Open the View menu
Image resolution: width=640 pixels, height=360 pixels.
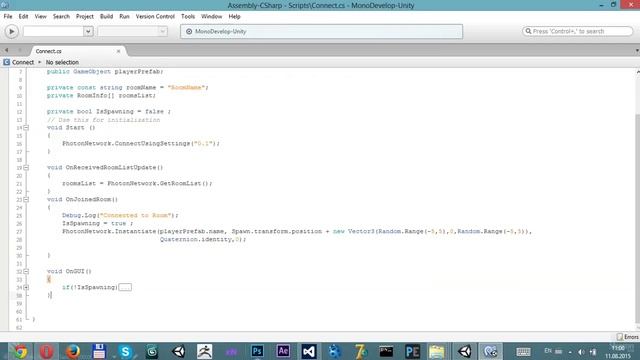(x=40, y=16)
